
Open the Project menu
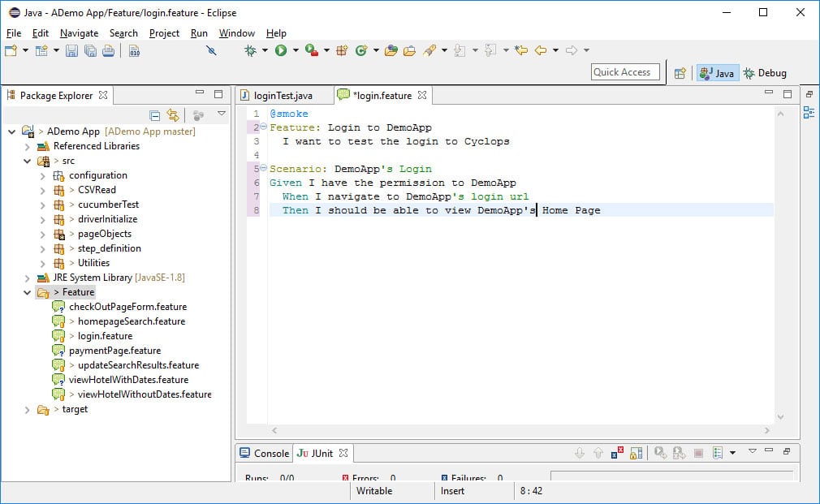pyautogui.click(x=164, y=33)
